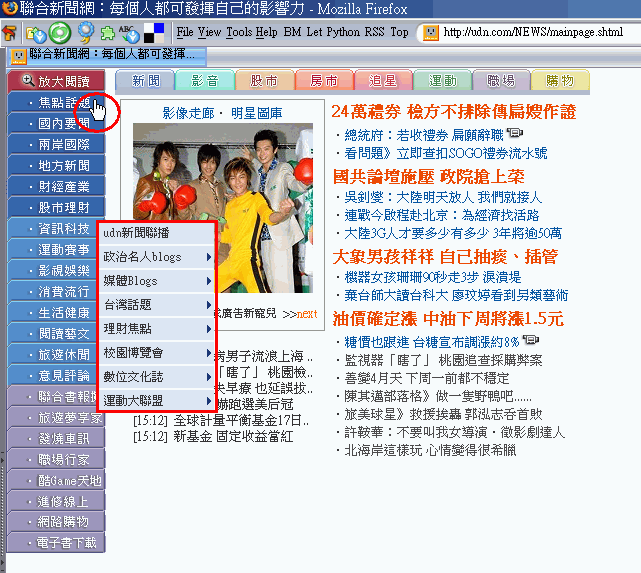Screen dimensions: 641x573
Task: Open the BM menu
Action: click(x=292, y=32)
